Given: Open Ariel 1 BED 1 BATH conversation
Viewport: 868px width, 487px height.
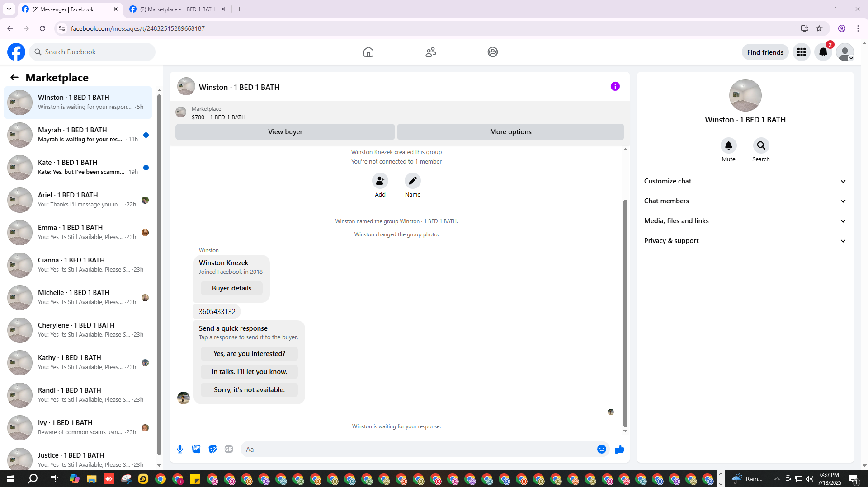Looking at the screenshot, I should pyautogui.click(x=78, y=200).
